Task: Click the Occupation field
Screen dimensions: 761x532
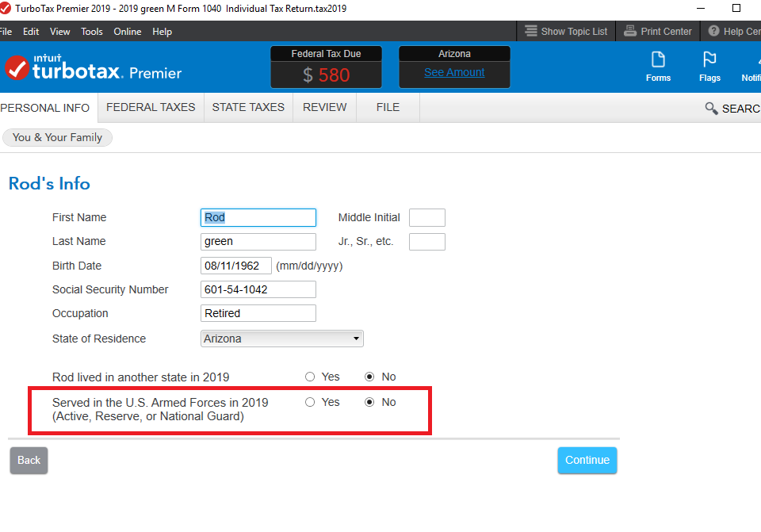Action: click(258, 313)
